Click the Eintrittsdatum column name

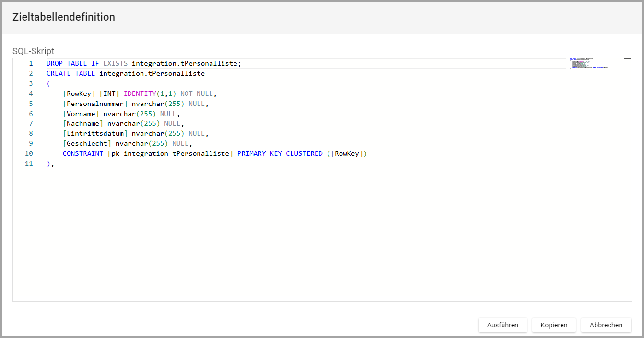tap(95, 134)
